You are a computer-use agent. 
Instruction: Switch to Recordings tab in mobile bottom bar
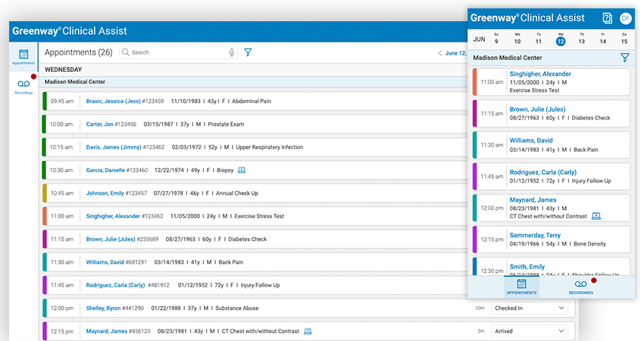(x=581, y=286)
